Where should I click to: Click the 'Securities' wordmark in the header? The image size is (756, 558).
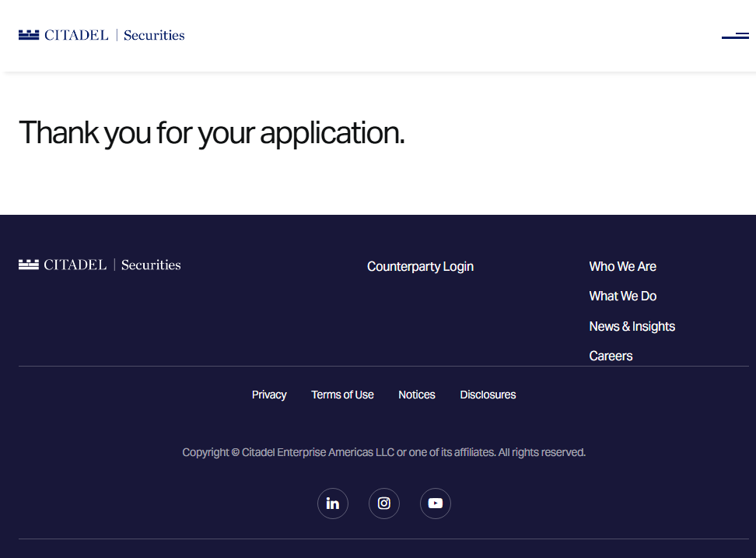pyautogui.click(x=154, y=35)
